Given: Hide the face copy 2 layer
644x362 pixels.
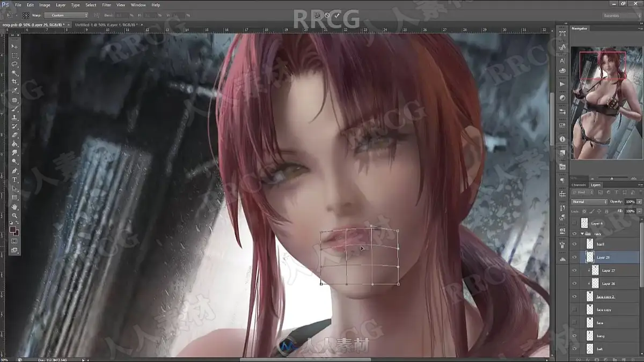Looking at the screenshot, I should click(575, 297).
